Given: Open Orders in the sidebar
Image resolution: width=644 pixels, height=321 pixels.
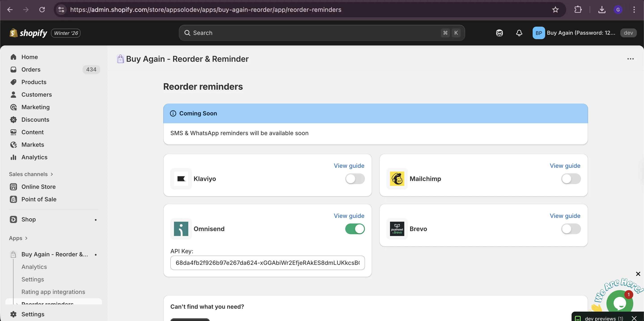Looking at the screenshot, I should click(x=53, y=70).
